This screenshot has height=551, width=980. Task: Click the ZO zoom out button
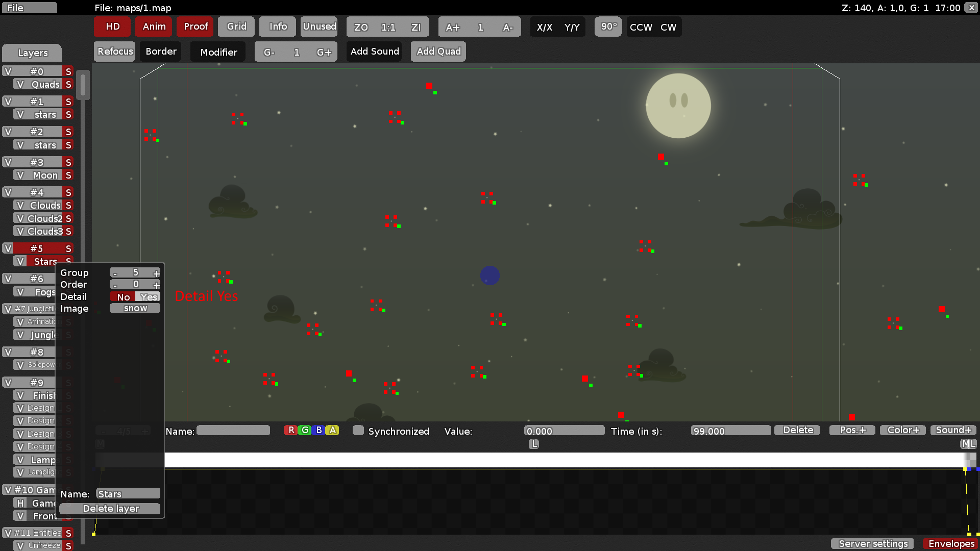tap(361, 27)
